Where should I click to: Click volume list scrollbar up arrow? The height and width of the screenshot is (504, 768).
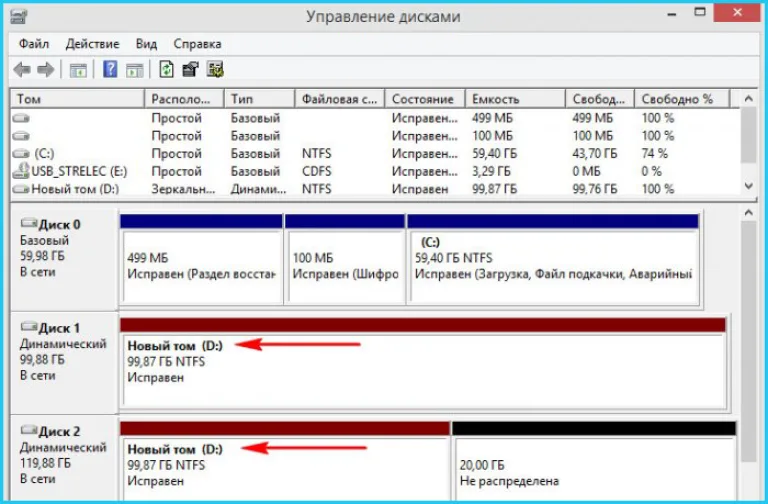point(748,98)
